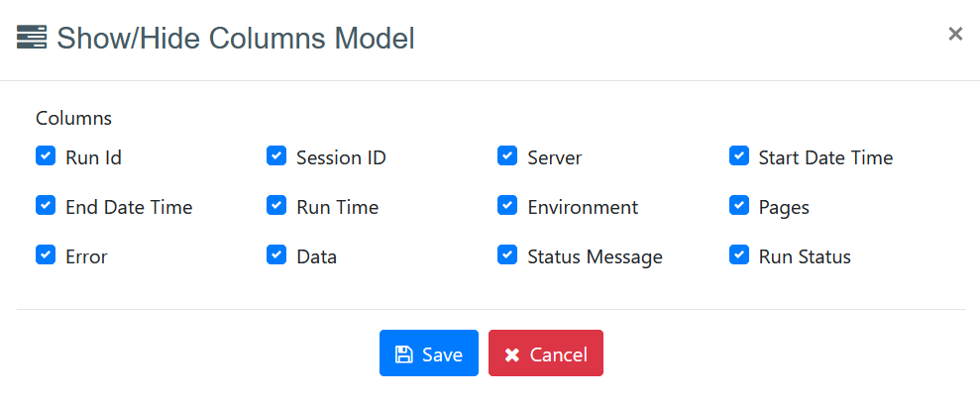980x402 pixels.
Task: Toggle the Status Message checkbox
Action: click(507, 255)
